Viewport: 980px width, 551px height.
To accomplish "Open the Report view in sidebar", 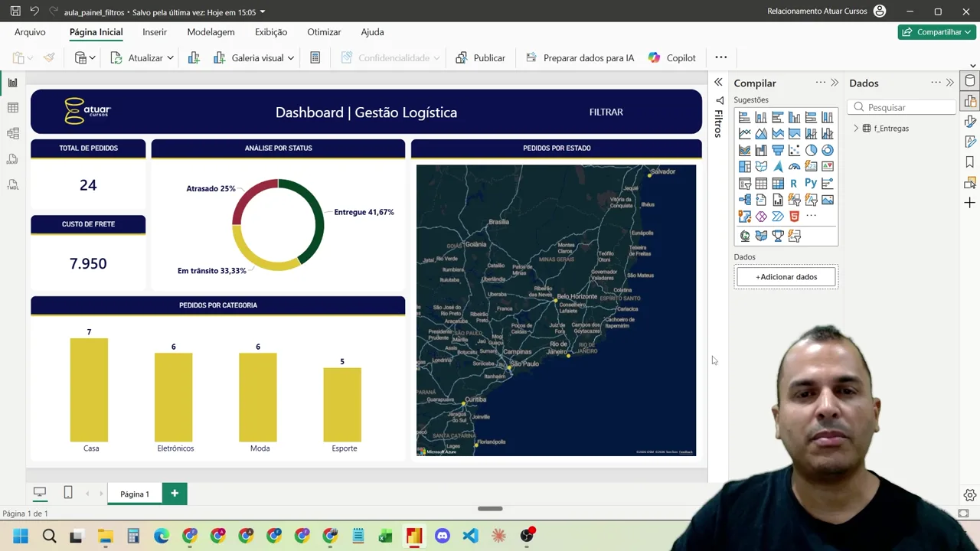I will [x=12, y=83].
